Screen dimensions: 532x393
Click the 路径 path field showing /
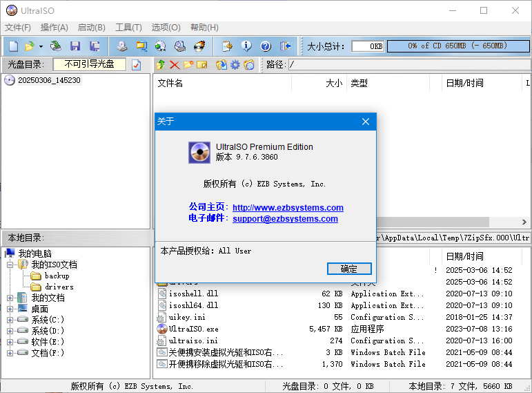(409, 64)
